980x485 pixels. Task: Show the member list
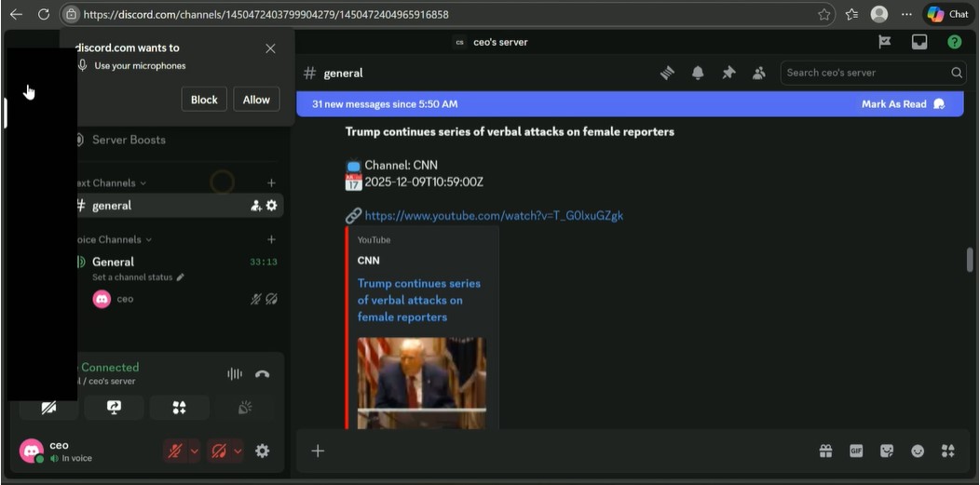759,74
